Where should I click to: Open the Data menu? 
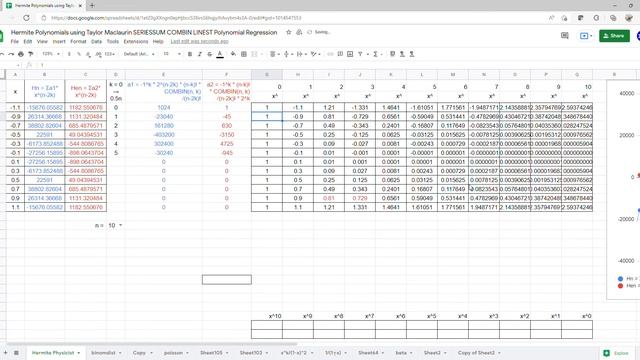click(x=96, y=42)
